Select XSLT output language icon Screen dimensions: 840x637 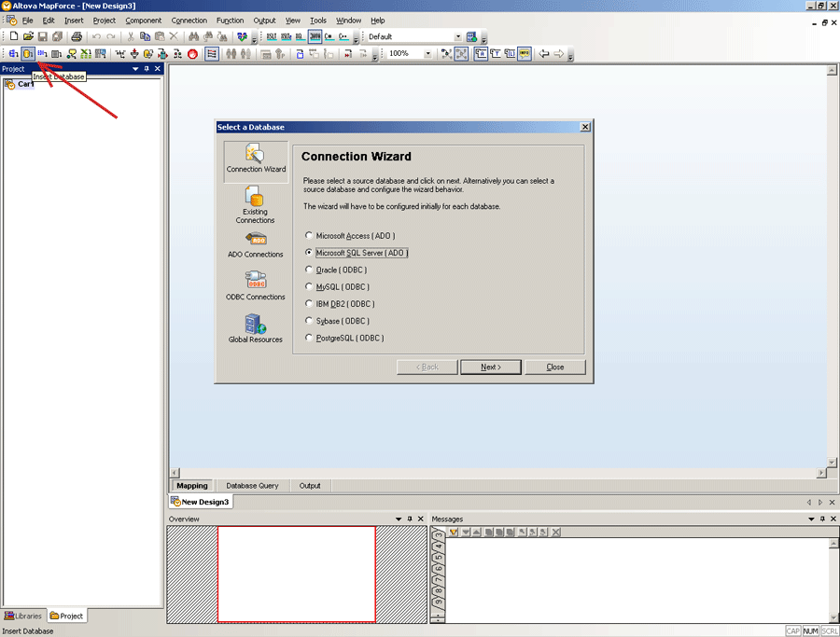(272, 36)
